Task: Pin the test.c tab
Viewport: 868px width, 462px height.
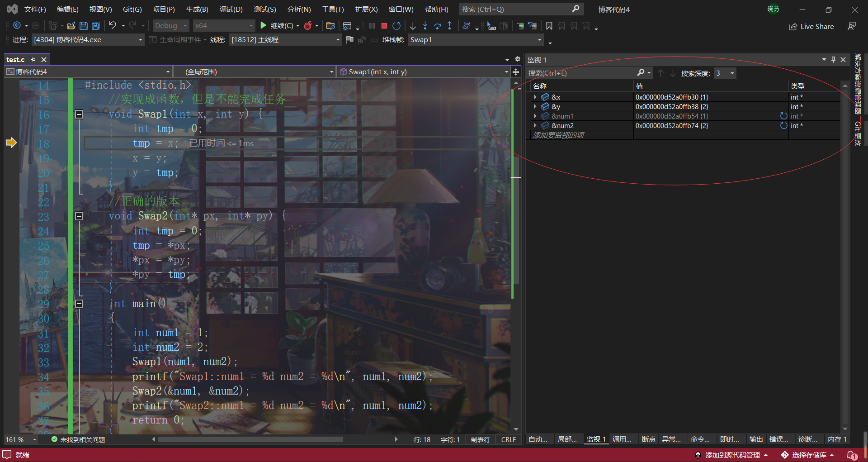Action: pyautogui.click(x=33, y=60)
